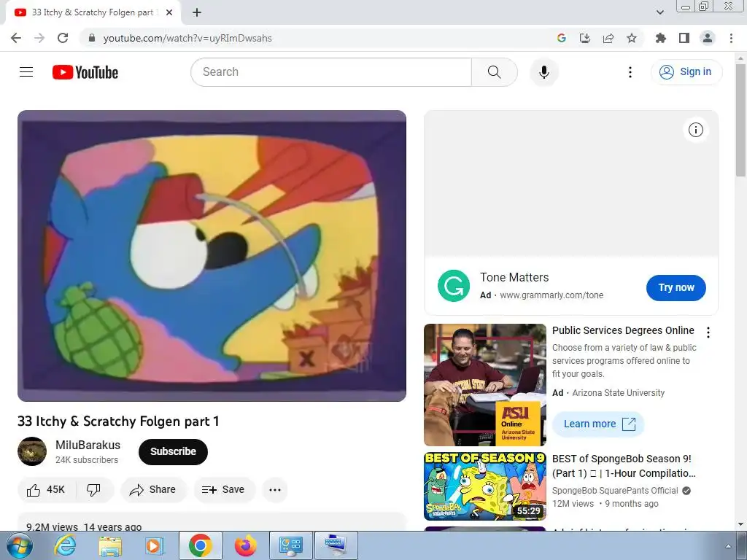
Task: Select the Itchy & Scratchy tab
Action: [93, 12]
